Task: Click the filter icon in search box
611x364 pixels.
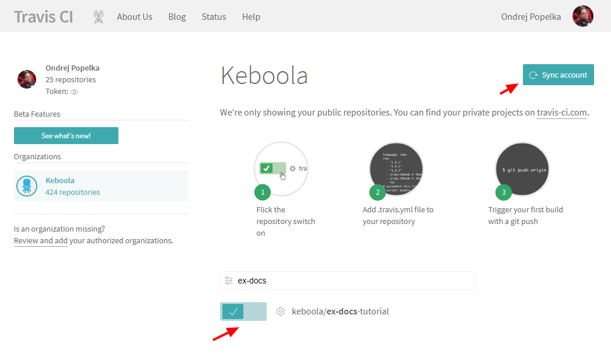Action: click(x=229, y=281)
